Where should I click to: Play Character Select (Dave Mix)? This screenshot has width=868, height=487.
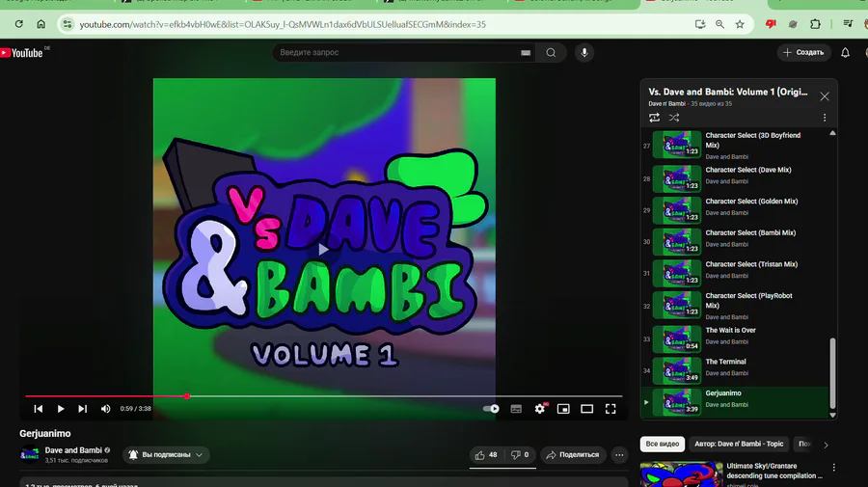pyautogui.click(x=735, y=177)
